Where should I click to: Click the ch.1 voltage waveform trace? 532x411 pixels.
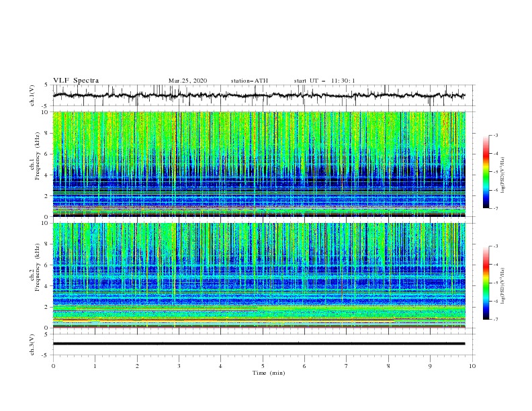coord(259,95)
